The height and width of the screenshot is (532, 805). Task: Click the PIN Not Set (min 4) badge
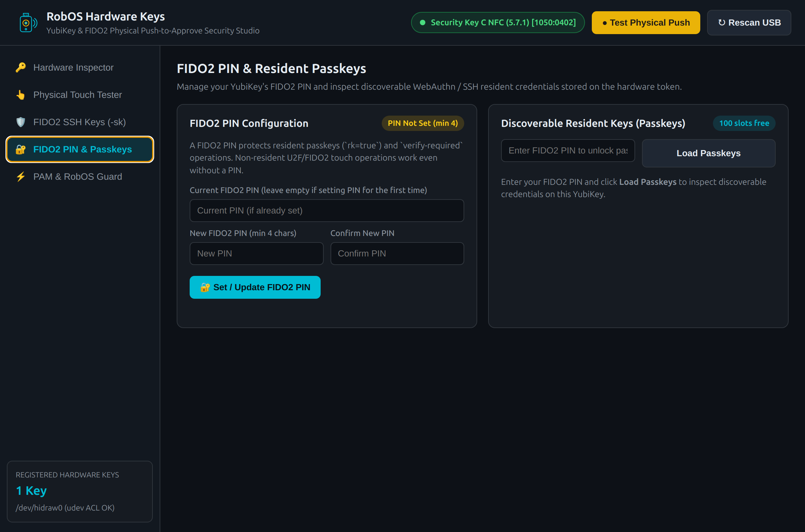pos(423,123)
